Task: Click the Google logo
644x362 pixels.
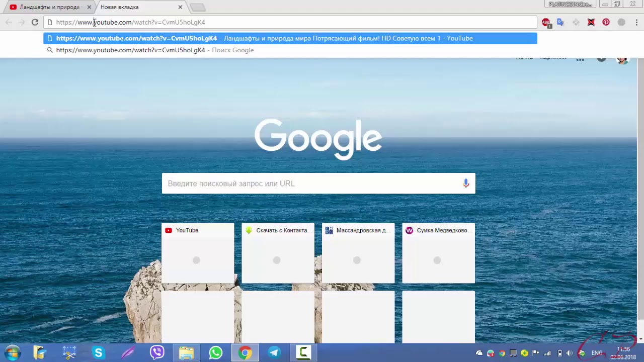Action: [x=318, y=138]
